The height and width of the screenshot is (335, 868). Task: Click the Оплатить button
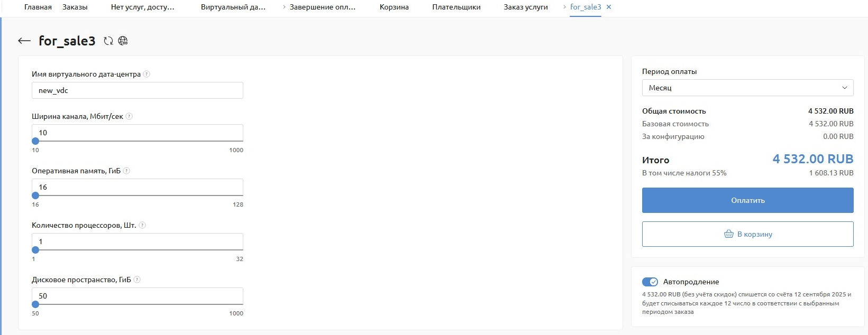pos(747,200)
